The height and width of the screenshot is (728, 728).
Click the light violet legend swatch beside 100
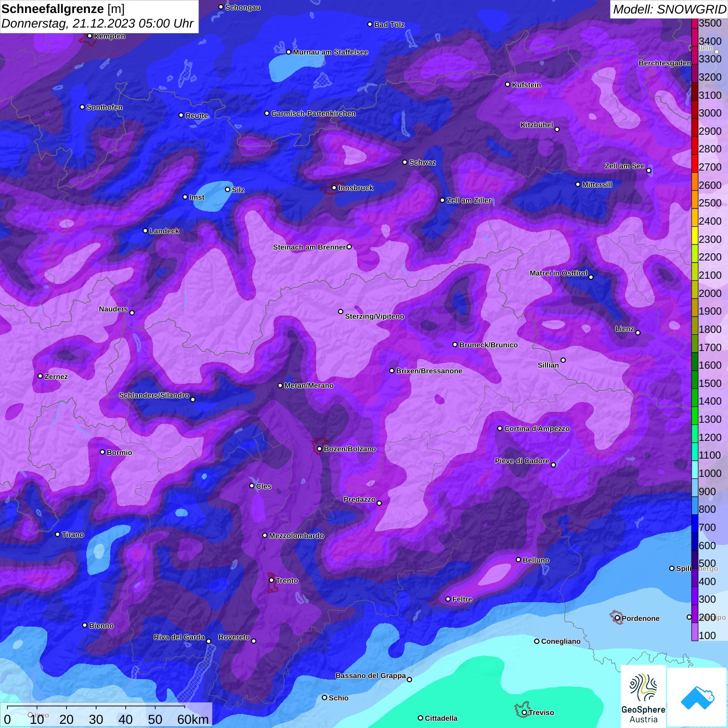[x=694, y=632]
